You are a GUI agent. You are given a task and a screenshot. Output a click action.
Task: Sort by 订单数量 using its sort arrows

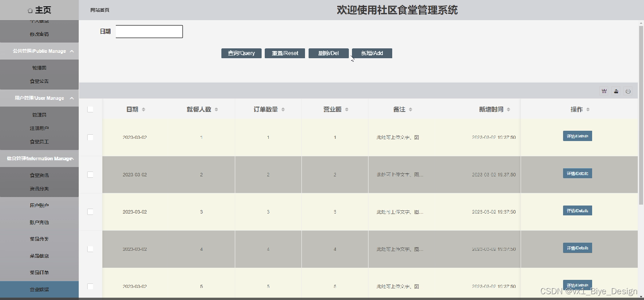pyautogui.click(x=283, y=110)
